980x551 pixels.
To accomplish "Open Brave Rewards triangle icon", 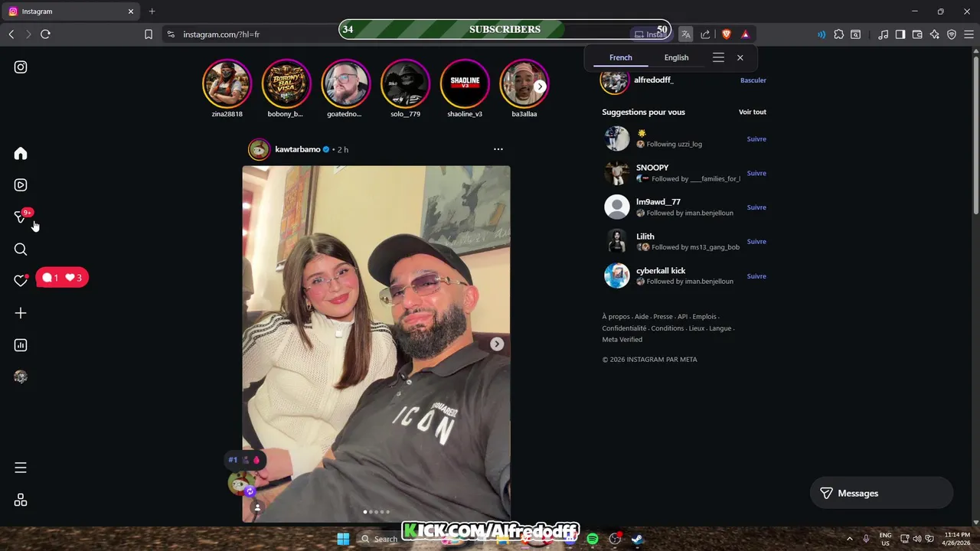I will [x=745, y=34].
